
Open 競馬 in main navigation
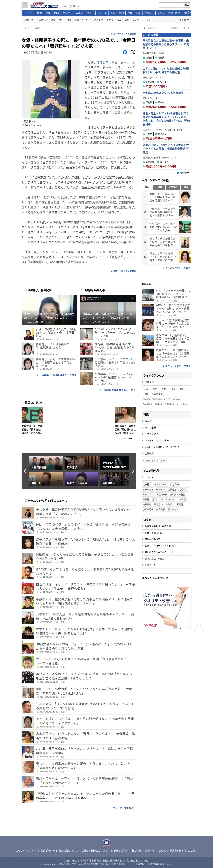coord(138,13)
